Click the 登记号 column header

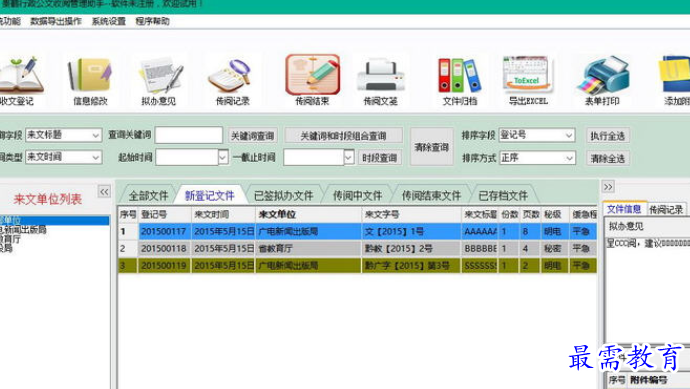pyautogui.click(x=165, y=214)
